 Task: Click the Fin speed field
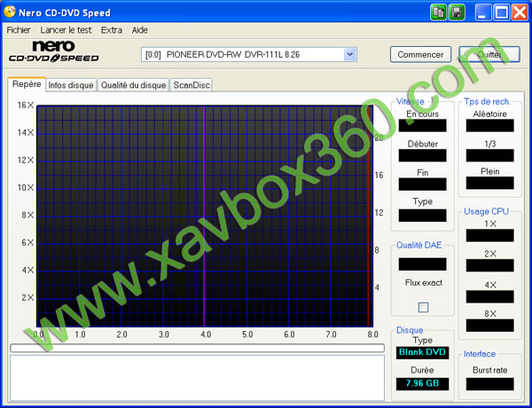(422, 184)
